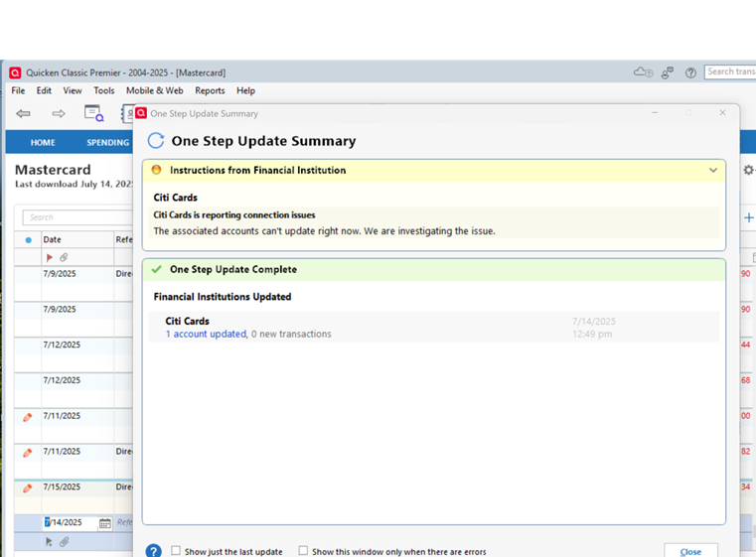This screenshot has height=557, width=756.
Task: Open the Help menu
Action: pos(245,90)
